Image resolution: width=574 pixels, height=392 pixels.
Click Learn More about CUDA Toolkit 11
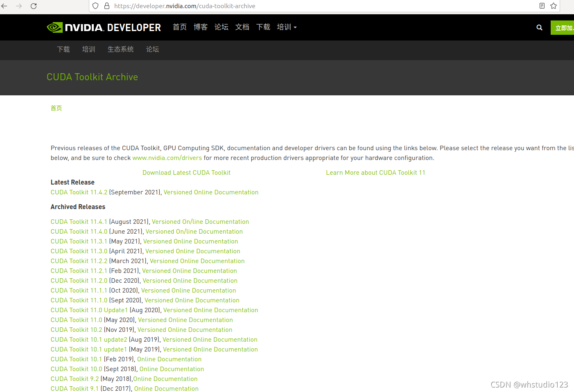click(376, 173)
